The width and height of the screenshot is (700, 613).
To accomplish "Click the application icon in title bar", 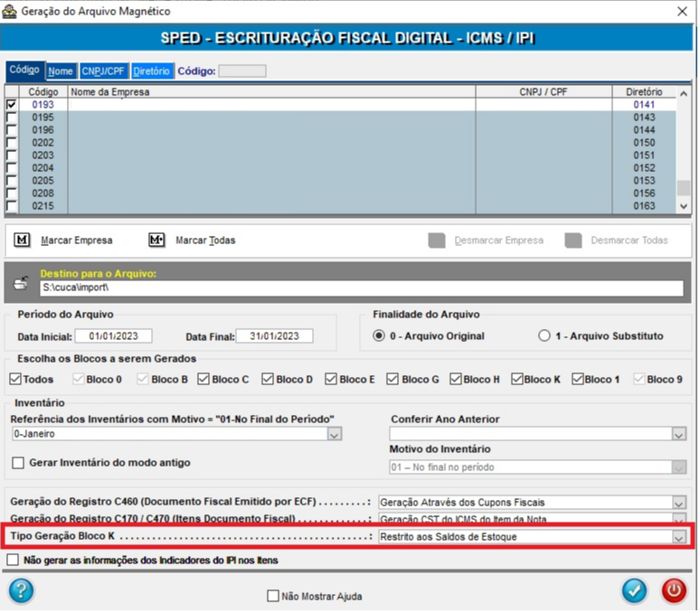I will click(9, 11).
